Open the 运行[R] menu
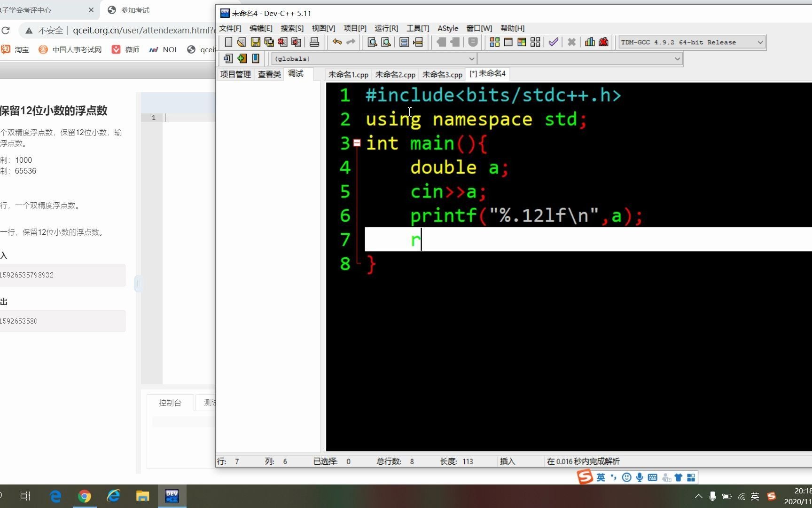Image resolution: width=812 pixels, height=508 pixels. pyautogui.click(x=386, y=28)
